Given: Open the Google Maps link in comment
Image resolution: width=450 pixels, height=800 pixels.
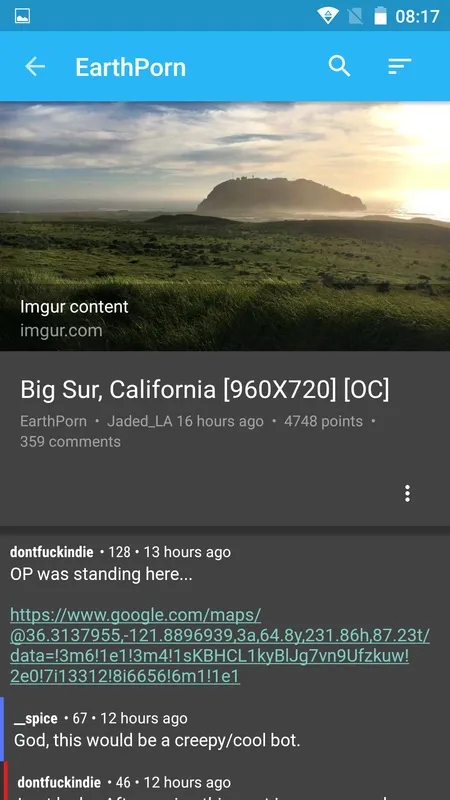Looking at the screenshot, I should point(220,645).
